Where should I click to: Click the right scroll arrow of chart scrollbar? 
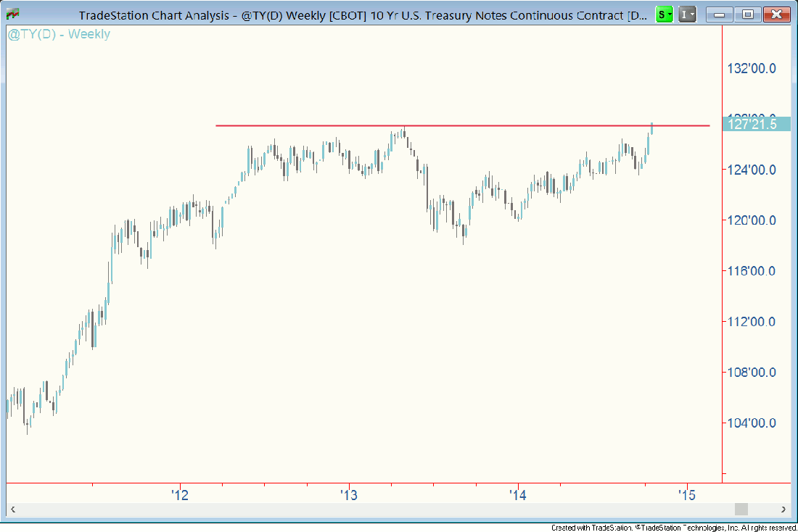click(x=783, y=509)
